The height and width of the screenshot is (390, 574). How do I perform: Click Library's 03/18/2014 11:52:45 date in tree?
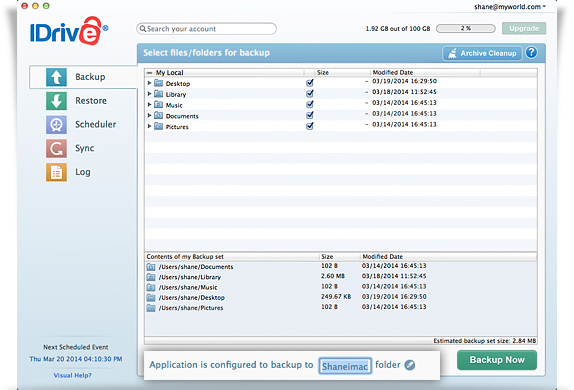404,92
